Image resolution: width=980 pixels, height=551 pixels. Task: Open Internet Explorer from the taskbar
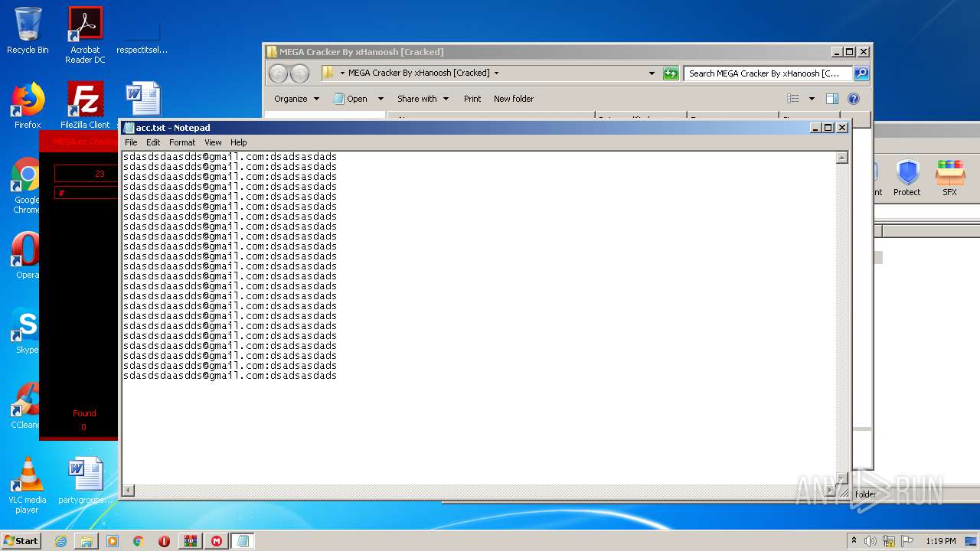tap(60, 541)
